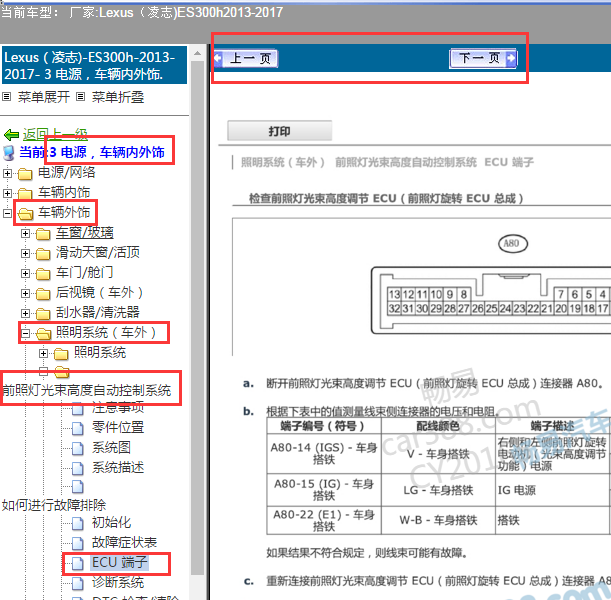This screenshot has height=600, width=611.
Task: Click the A80-14 (IGS) table cell
Action: tap(324, 454)
